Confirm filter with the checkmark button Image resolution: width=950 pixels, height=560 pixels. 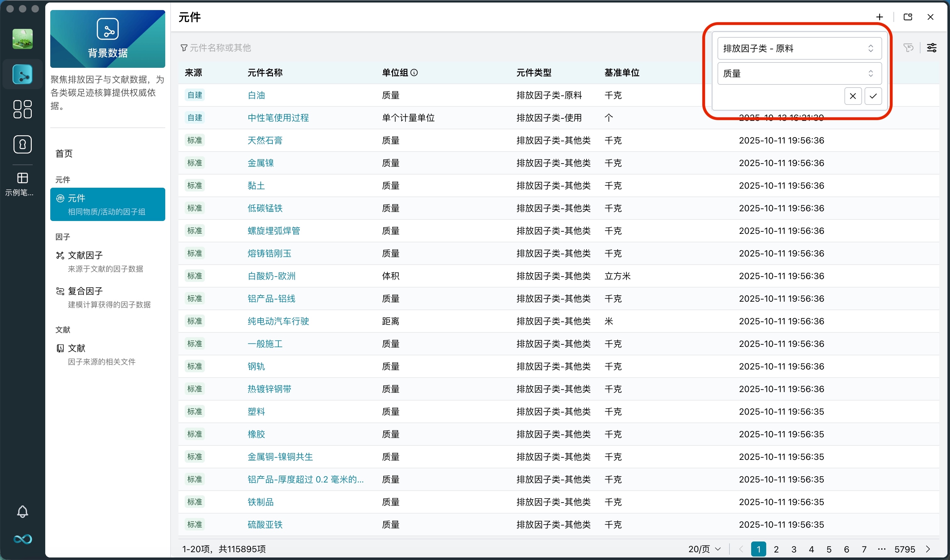tap(873, 96)
